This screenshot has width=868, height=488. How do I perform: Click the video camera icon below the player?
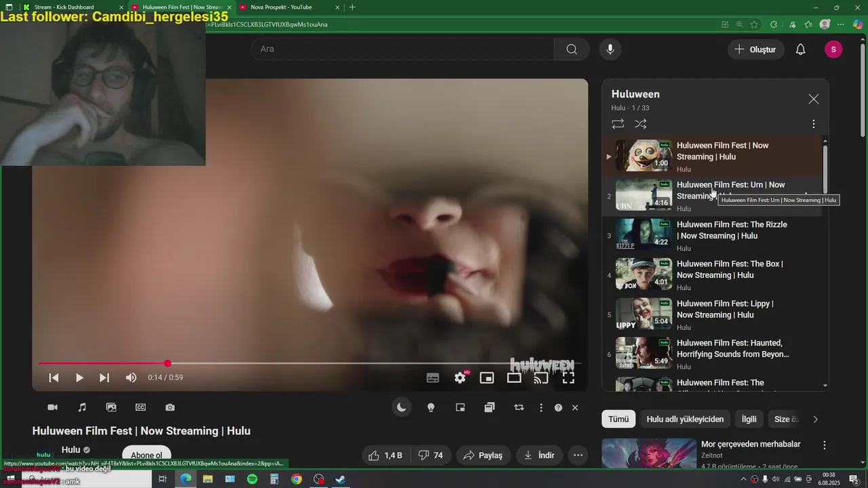coord(52,407)
